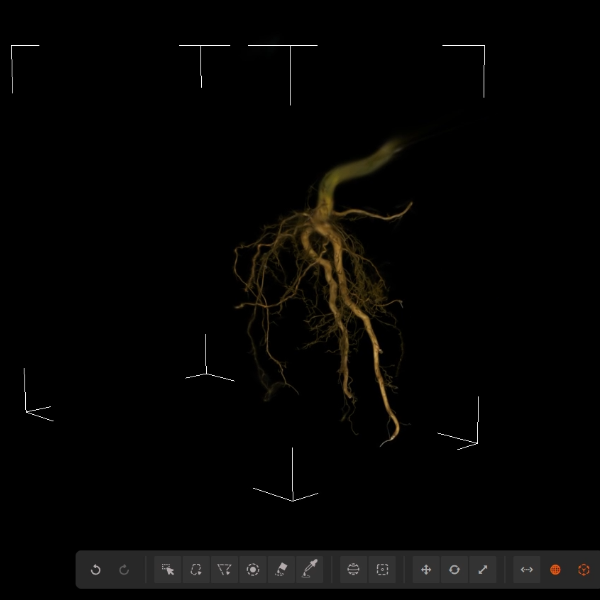Image resolution: width=600 pixels, height=600 pixels.
Task: Select the Lasso selection tool
Action: coord(196,569)
